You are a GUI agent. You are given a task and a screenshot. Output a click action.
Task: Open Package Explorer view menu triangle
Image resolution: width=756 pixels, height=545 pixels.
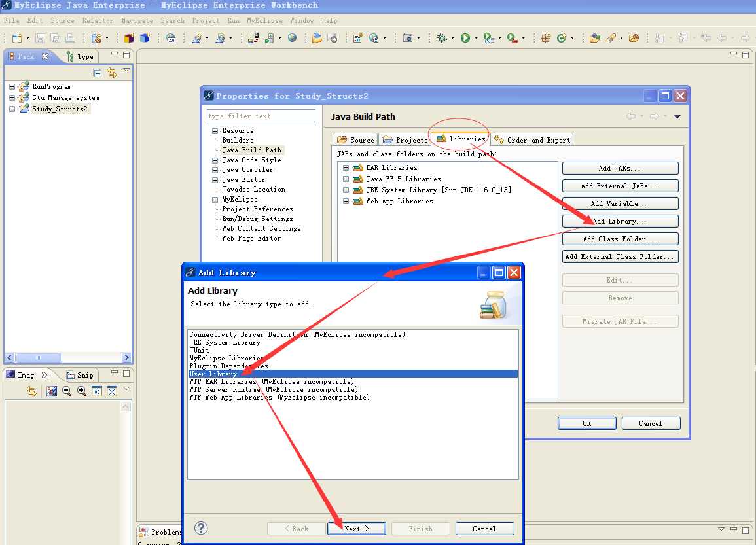(x=126, y=71)
